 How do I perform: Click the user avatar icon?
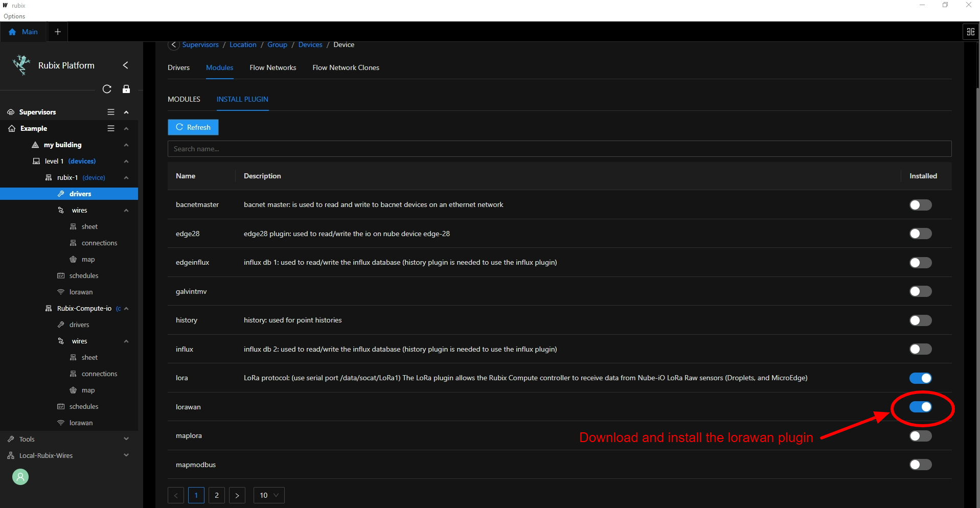[x=20, y=477]
